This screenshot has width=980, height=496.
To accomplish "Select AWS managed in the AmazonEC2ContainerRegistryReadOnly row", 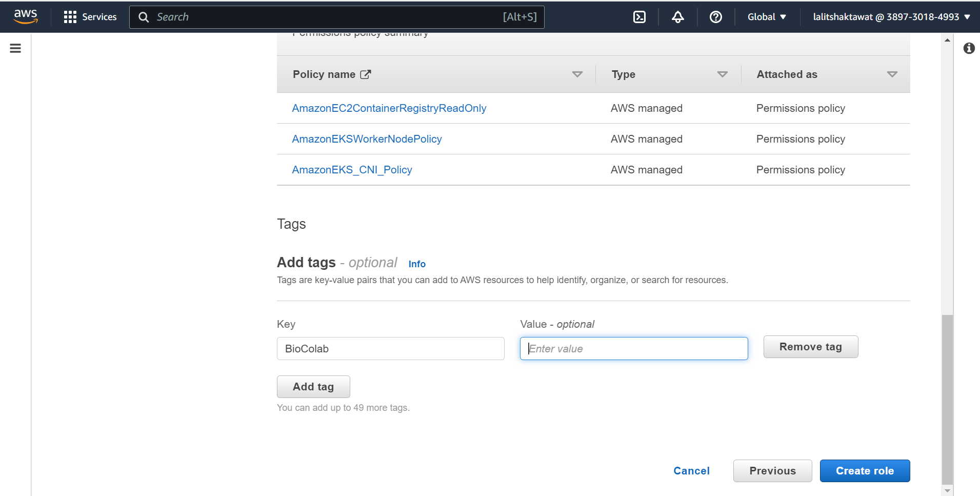I will point(646,108).
